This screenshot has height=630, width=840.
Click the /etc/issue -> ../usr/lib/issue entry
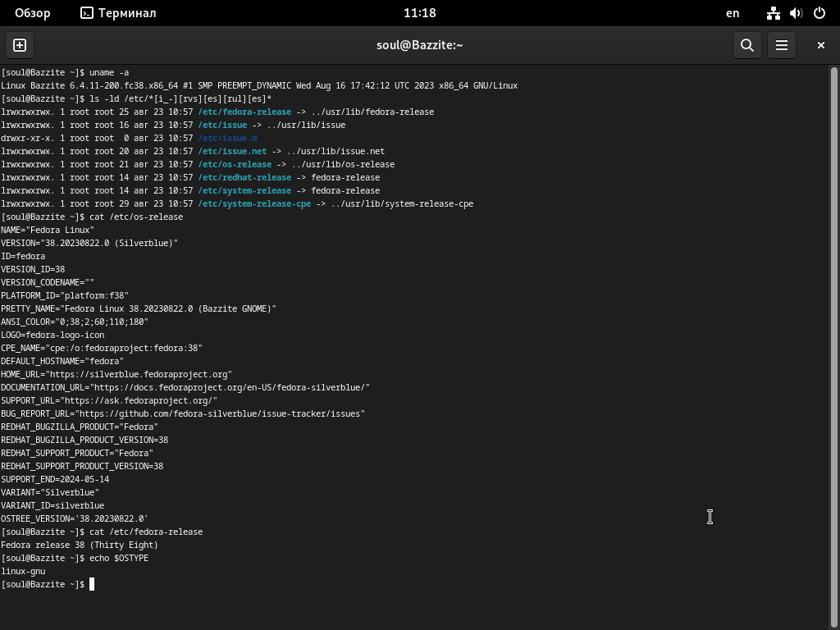(x=272, y=125)
